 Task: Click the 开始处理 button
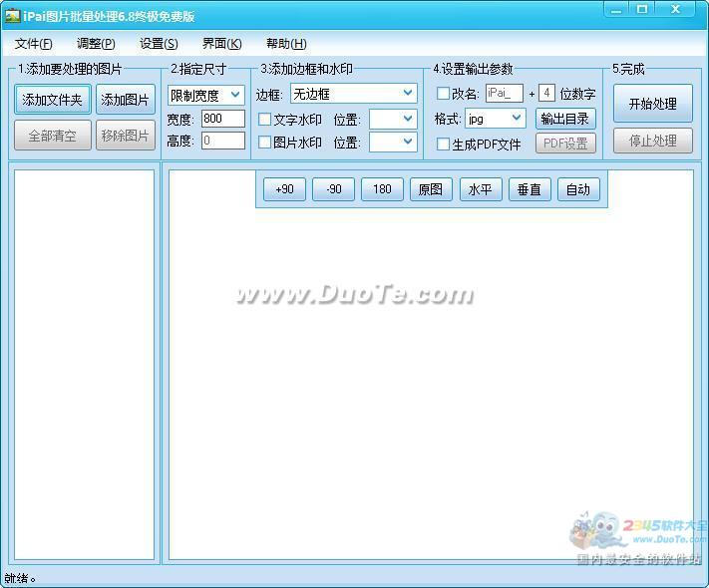tap(653, 104)
